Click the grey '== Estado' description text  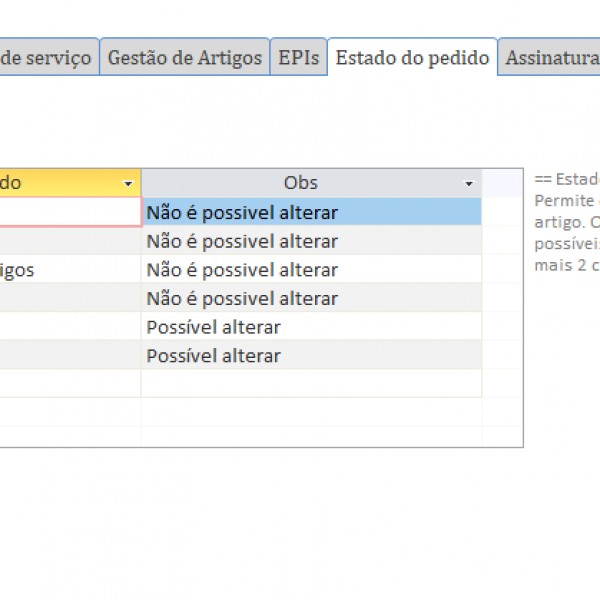(566, 179)
